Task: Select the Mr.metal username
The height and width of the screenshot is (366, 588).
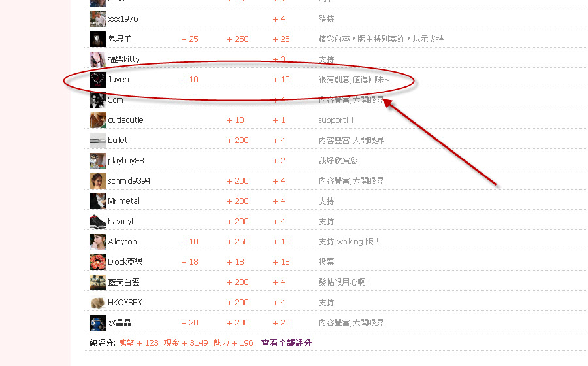Action: point(123,201)
